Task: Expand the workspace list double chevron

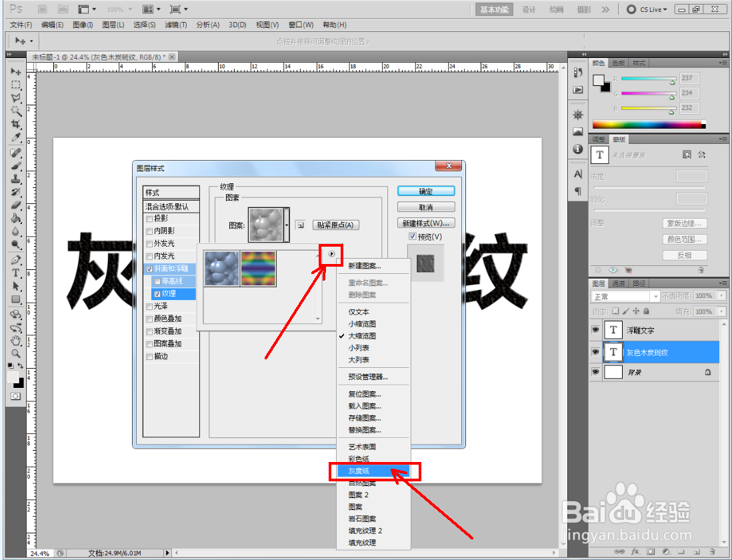Action: pyautogui.click(x=605, y=9)
